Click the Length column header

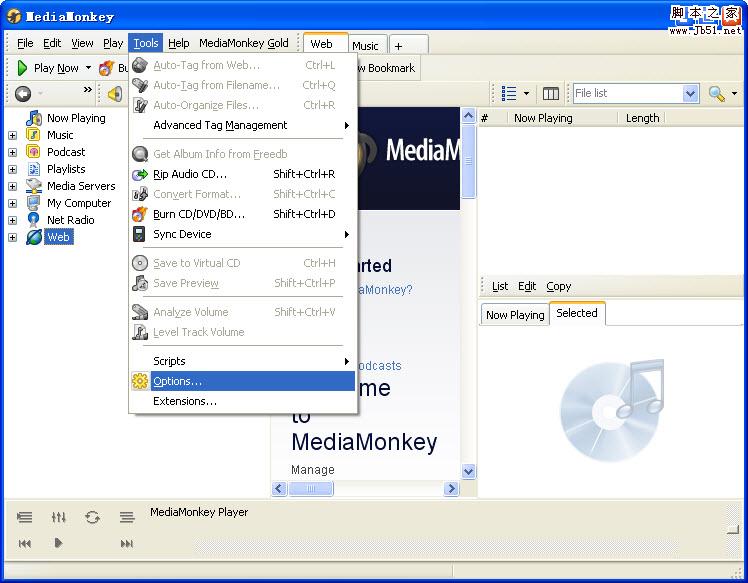click(642, 118)
